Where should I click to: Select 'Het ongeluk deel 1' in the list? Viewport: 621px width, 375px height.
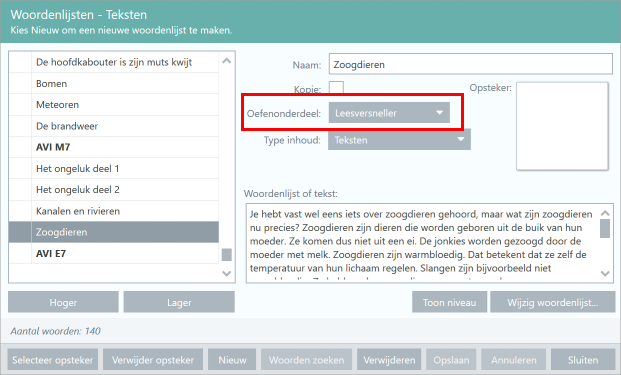coord(114,168)
